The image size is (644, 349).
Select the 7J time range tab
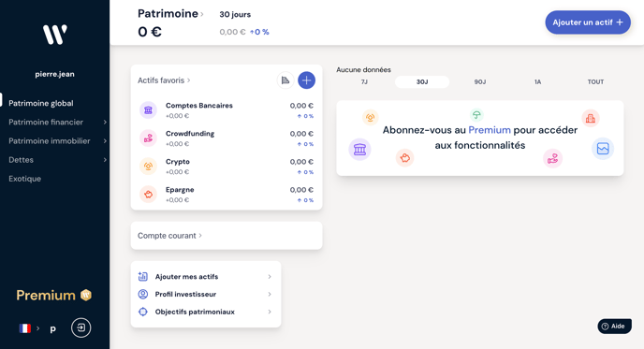364,81
